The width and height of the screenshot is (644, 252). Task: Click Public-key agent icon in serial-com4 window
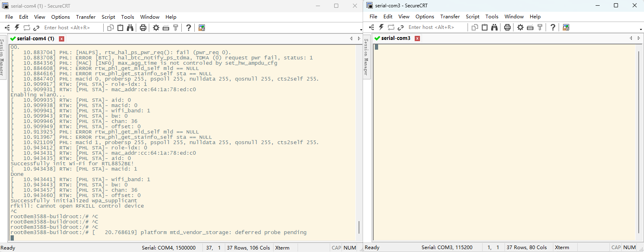click(176, 28)
